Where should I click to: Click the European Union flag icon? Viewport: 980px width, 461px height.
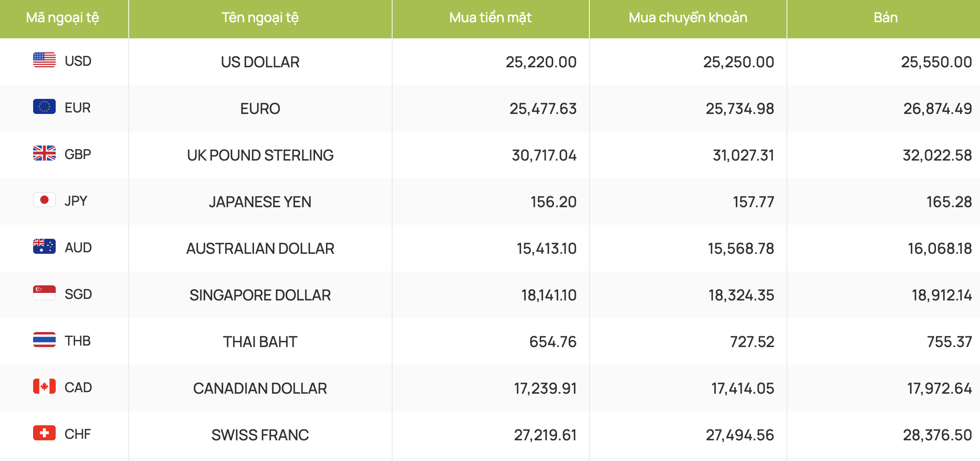point(44,107)
